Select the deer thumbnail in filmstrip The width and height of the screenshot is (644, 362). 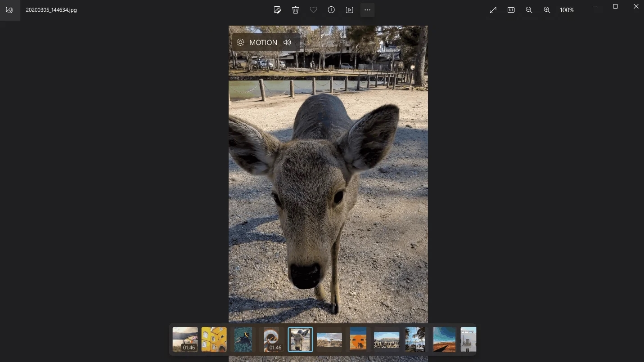tap(300, 340)
